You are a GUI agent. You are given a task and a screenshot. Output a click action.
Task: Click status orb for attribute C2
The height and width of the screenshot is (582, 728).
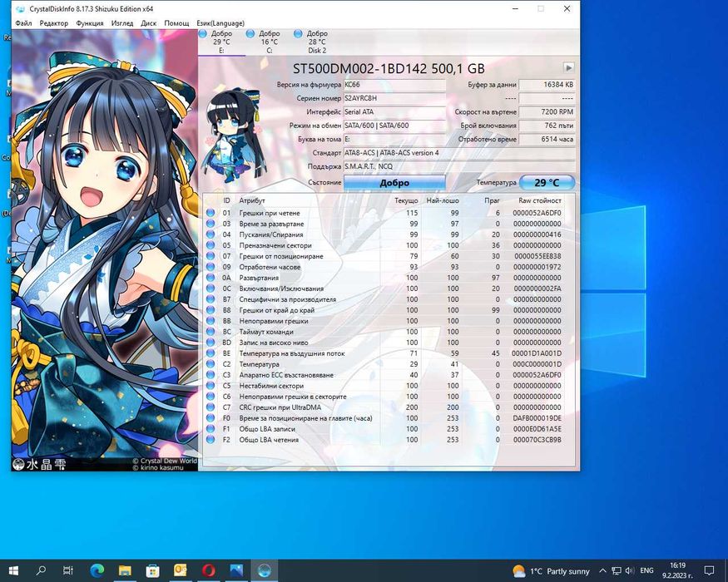[210, 364]
